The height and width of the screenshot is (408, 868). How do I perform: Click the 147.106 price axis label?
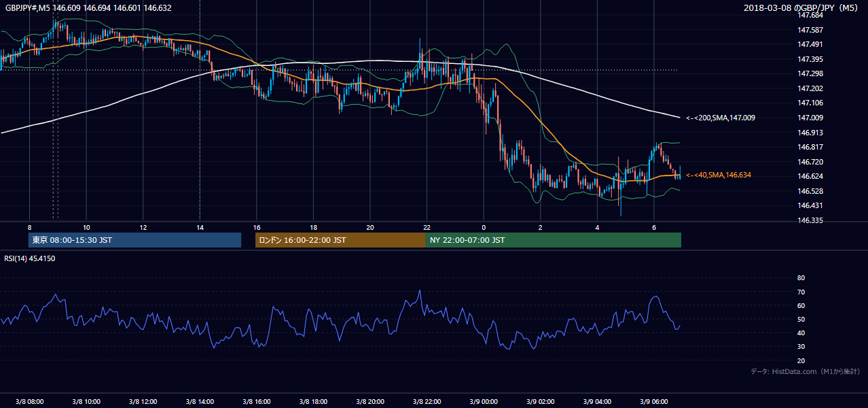pos(810,103)
